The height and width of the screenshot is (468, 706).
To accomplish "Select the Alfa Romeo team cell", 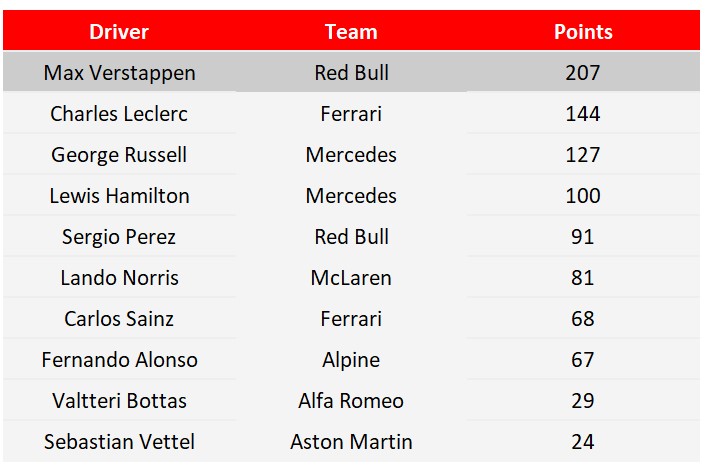I will (x=351, y=400).
